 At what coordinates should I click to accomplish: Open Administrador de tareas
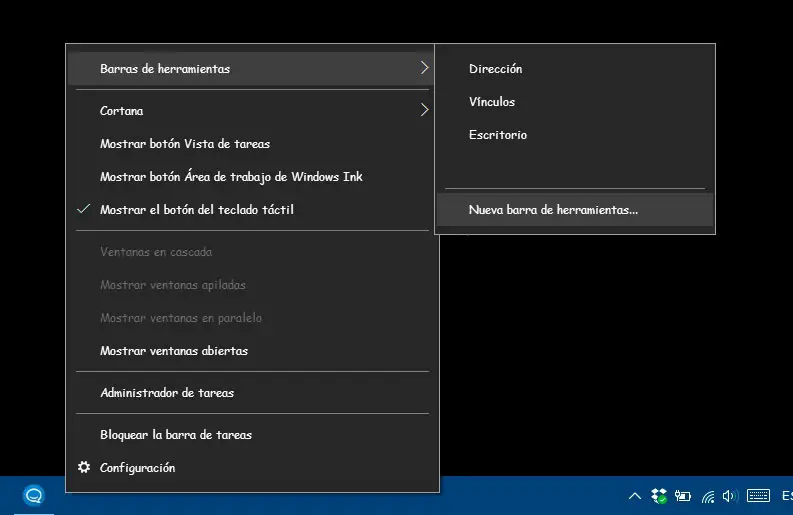tap(252, 393)
